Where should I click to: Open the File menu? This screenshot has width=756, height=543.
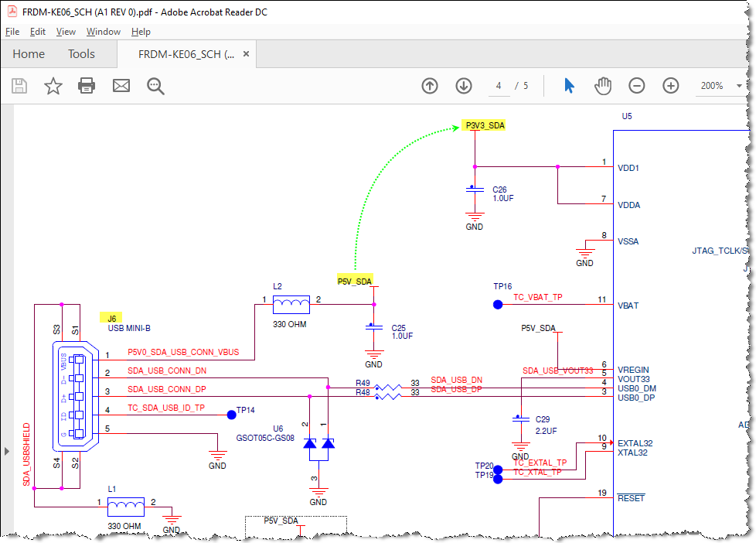click(x=12, y=32)
